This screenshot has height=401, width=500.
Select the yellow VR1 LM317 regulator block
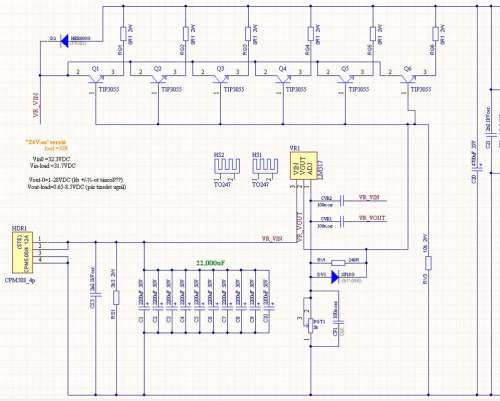[x=303, y=167]
